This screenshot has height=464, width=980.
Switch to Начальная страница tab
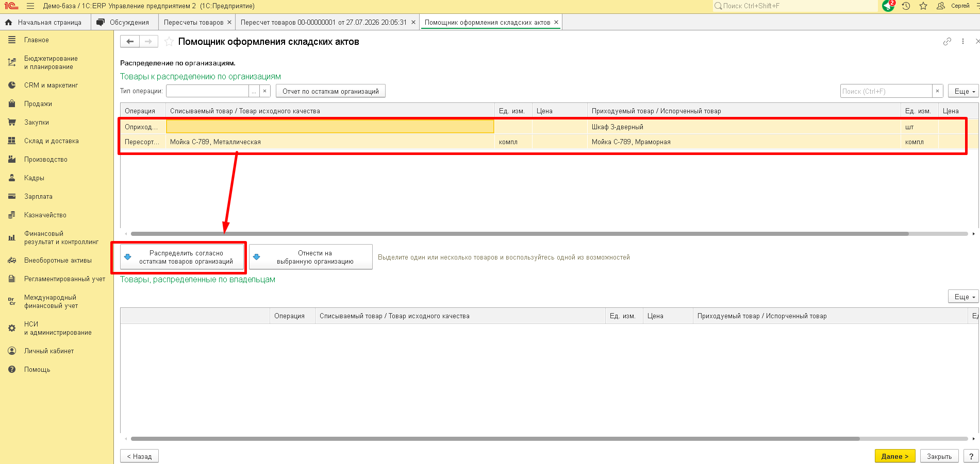[45, 22]
